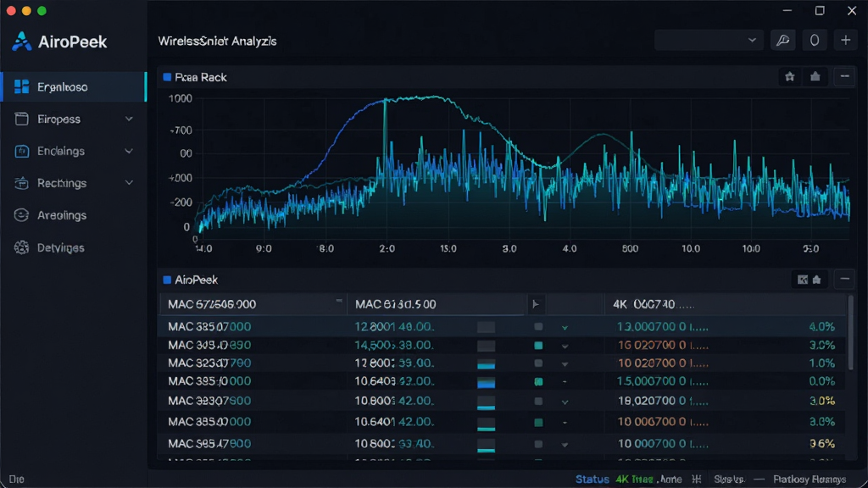Image resolution: width=868 pixels, height=488 pixels.
Task: Click the face icon beside Areolings
Action: tap(21, 215)
